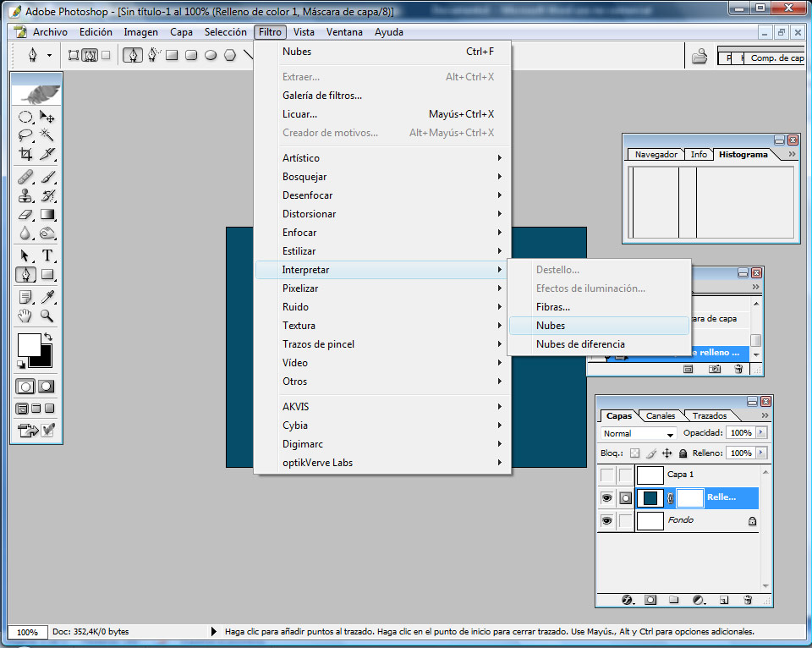Enable Quick Mask mode
The height and width of the screenshot is (648, 812).
(x=46, y=387)
